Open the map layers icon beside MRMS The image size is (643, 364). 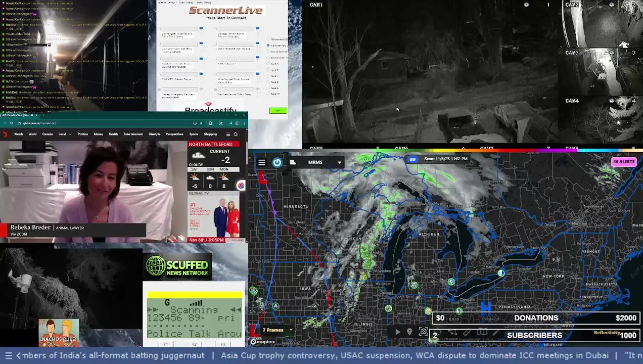[293, 162]
